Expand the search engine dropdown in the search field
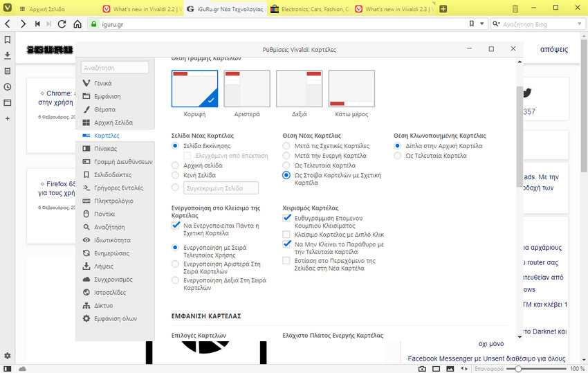This screenshot has width=588, height=373. pos(497,24)
